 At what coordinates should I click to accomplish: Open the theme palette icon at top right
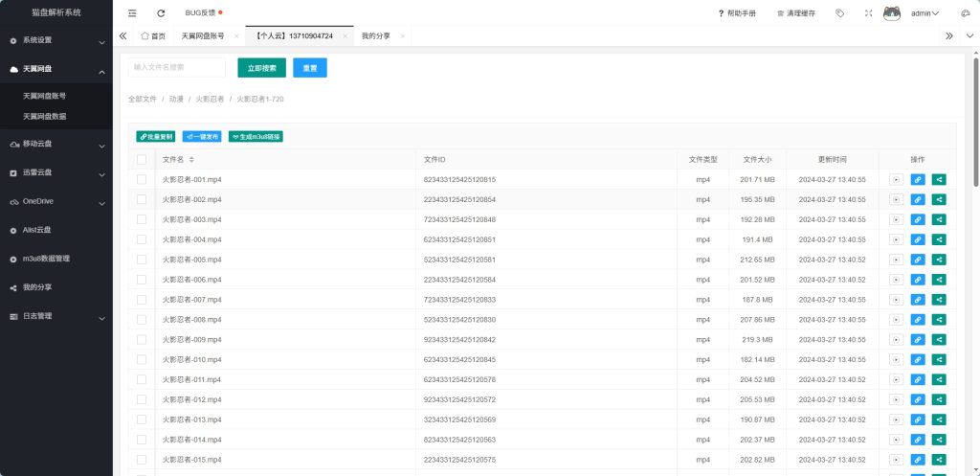coord(964,13)
